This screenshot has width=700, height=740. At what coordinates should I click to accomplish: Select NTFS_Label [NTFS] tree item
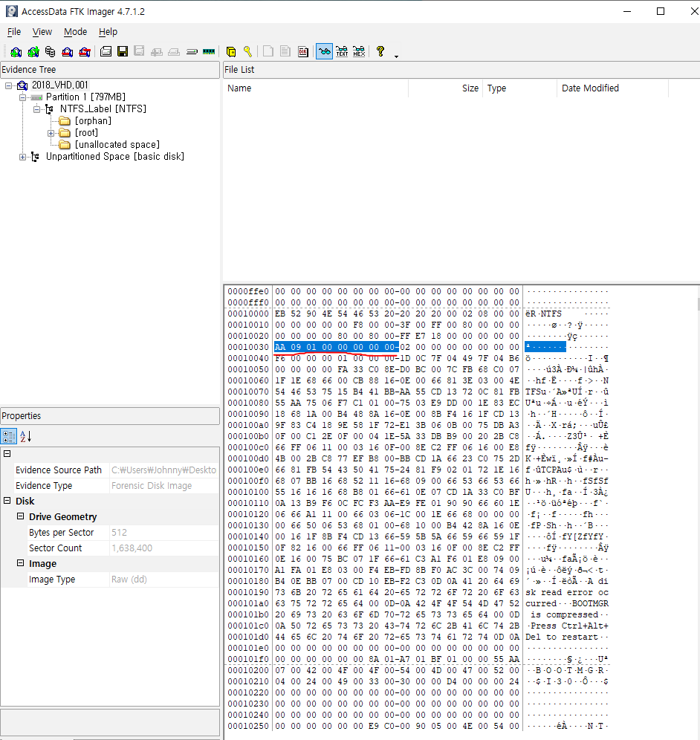pyautogui.click(x=103, y=108)
